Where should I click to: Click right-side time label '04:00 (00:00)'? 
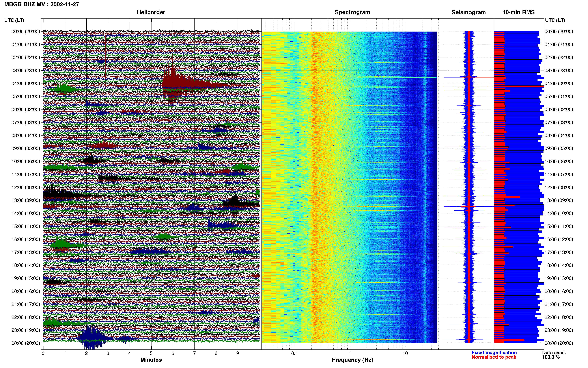(x=559, y=83)
